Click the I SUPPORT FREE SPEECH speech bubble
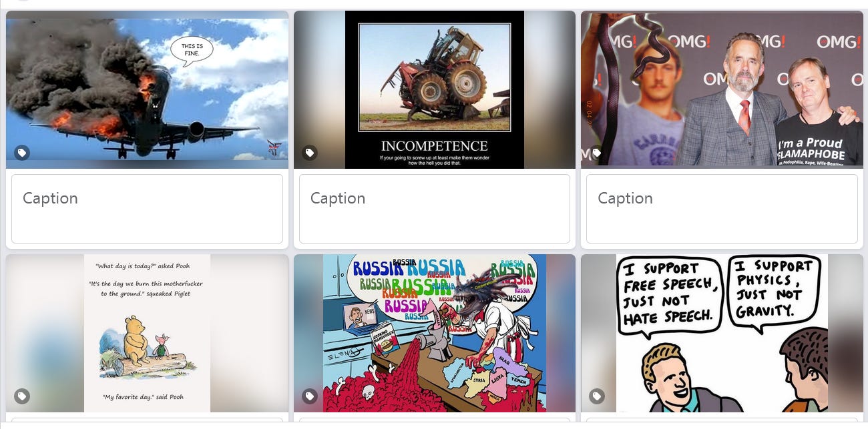This screenshot has width=868, height=429. [x=670, y=296]
